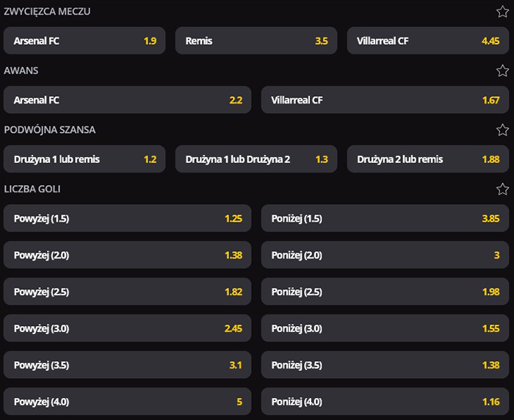Select Powyżej (3.0) at odds 2.45
This screenshot has height=420, width=514.
click(x=127, y=328)
